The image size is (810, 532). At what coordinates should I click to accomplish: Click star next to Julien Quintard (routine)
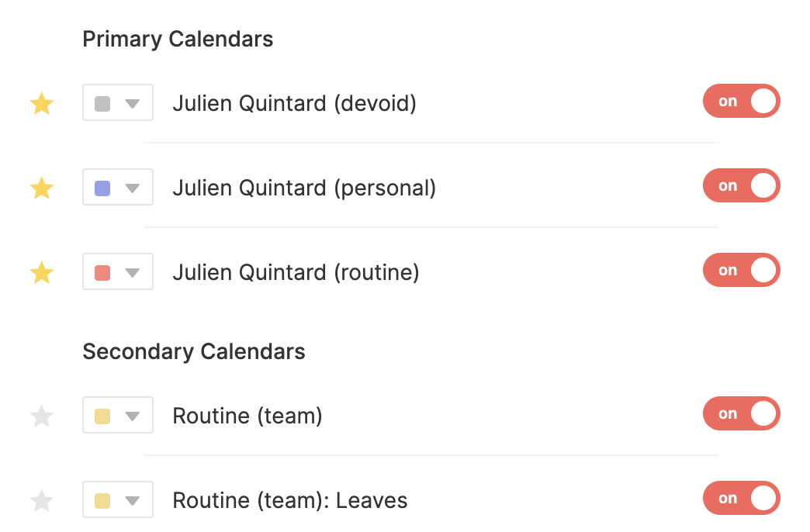[41, 273]
